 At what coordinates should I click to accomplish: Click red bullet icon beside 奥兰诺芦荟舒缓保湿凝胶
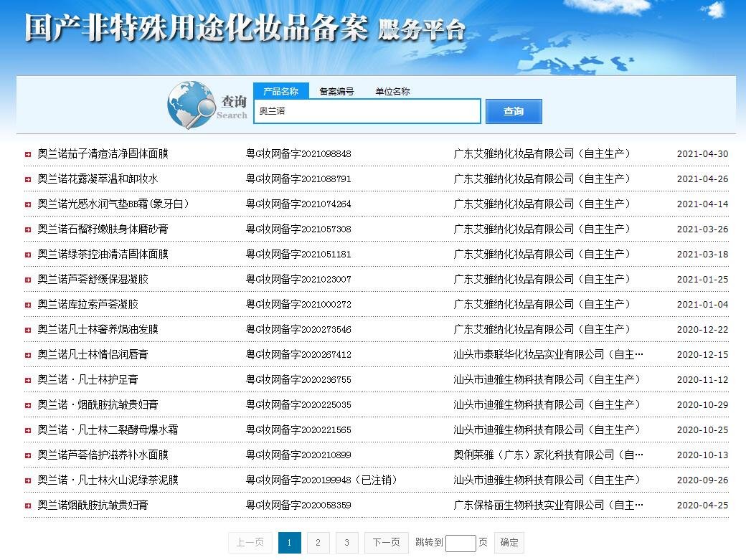point(28,280)
